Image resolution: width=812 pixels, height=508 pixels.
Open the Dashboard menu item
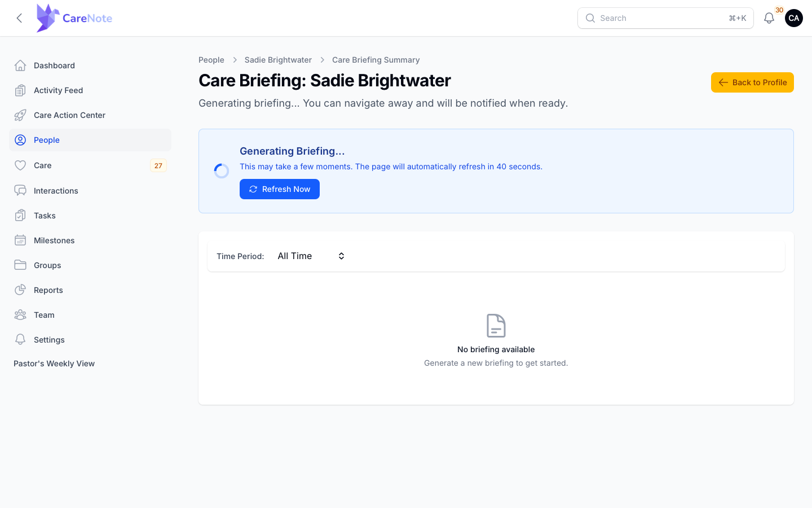[90, 65]
